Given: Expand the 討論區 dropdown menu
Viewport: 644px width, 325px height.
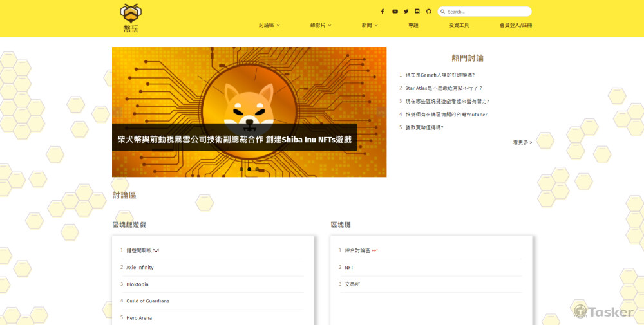Looking at the screenshot, I should coord(269,25).
